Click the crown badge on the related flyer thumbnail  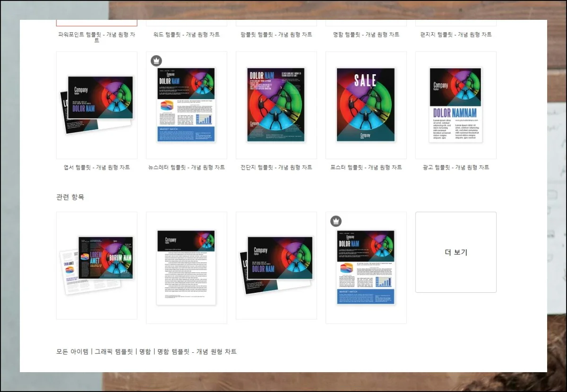pos(335,220)
